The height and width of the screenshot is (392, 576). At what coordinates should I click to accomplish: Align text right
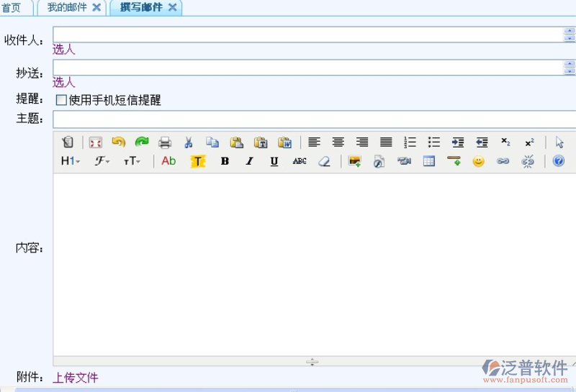coord(362,142)
